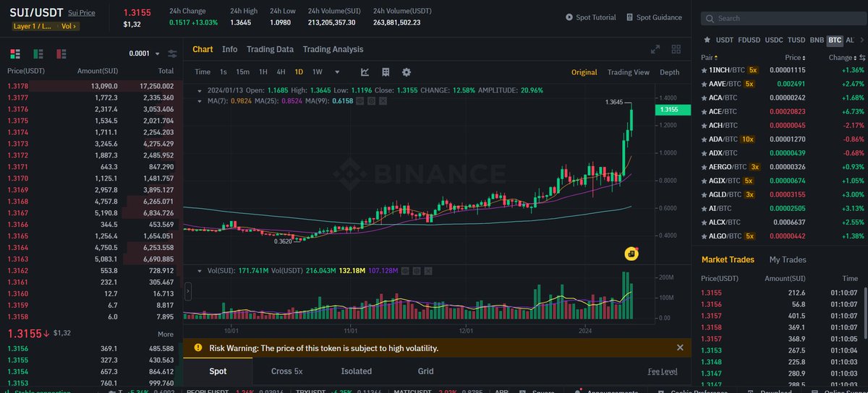Open the My Trades tab
Screen dimensions: 868x393
[787, 259]
